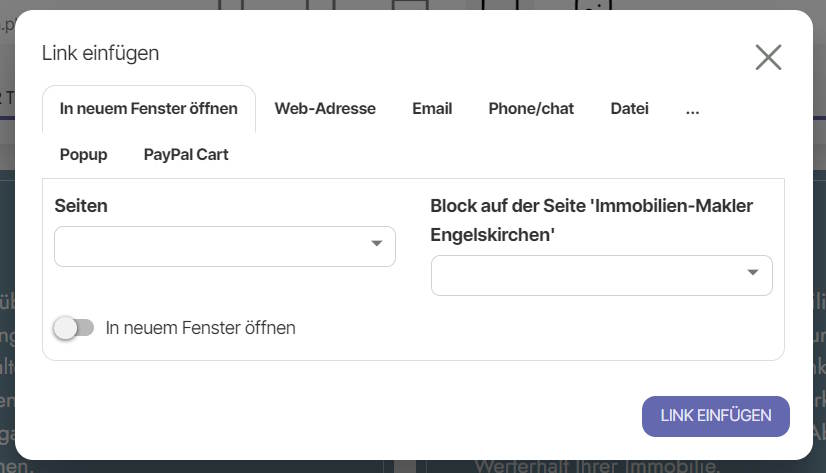Screen dimensions: 826x473
Task: Select the first tab In neuem Fenster öffnen
Action: pos(148,109)
